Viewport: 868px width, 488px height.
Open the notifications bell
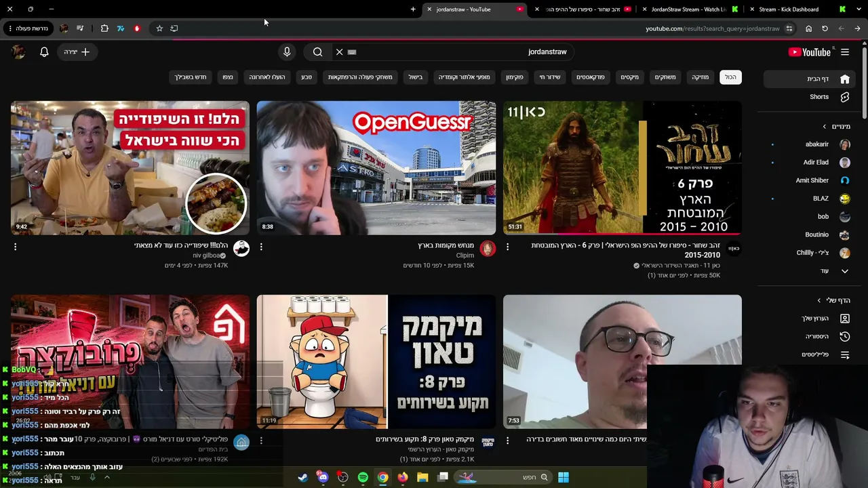(x=44, y=52)
